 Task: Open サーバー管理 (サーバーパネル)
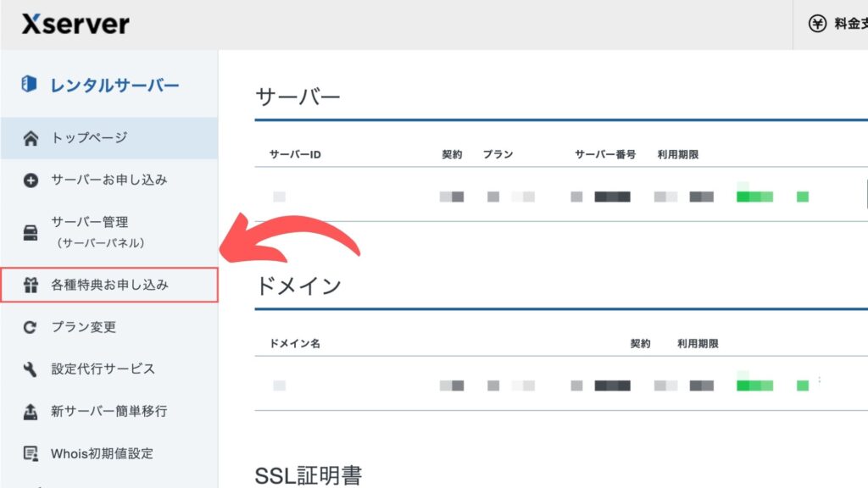tap(109, 232)
